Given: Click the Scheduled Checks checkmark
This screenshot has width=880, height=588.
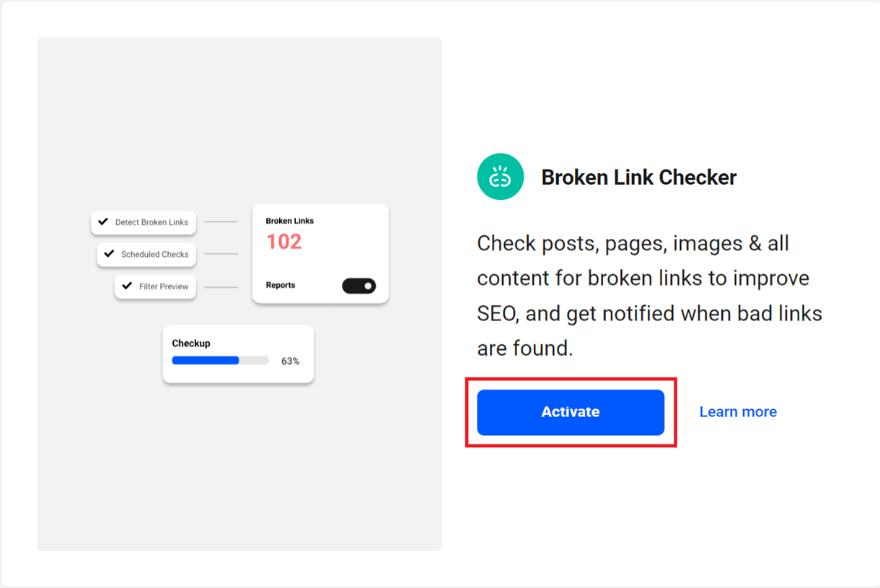Looking at the screenshot, I should 109,254.
